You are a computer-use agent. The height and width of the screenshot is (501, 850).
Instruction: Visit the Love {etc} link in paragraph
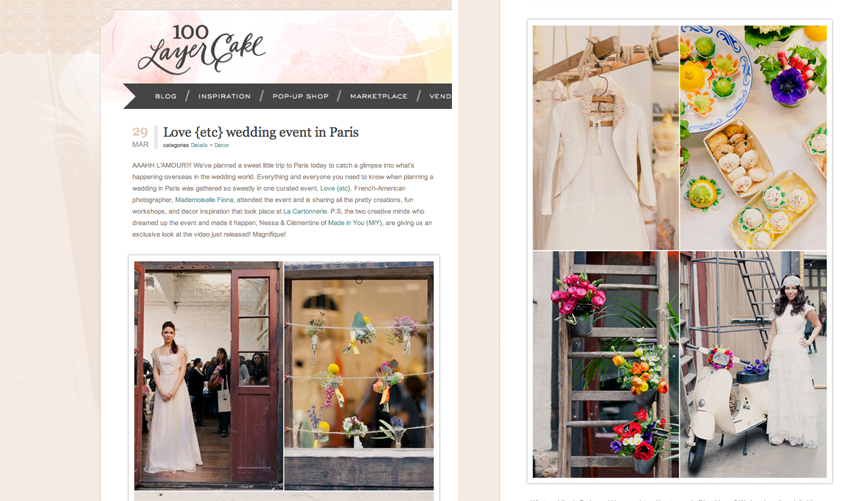pyautogui.click(x=336, y=188)
